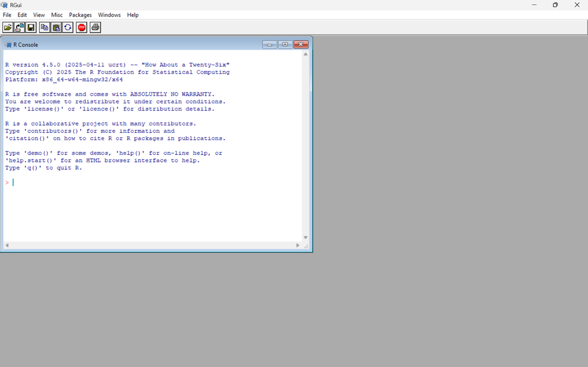Open the Packages menu
588x367 pixels.
(80, 15)
